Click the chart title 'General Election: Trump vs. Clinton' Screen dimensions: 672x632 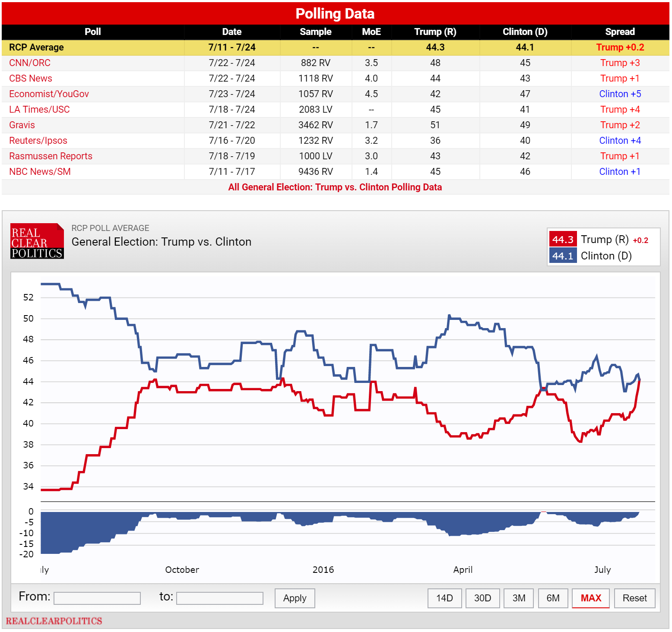(x=162, y=242)
